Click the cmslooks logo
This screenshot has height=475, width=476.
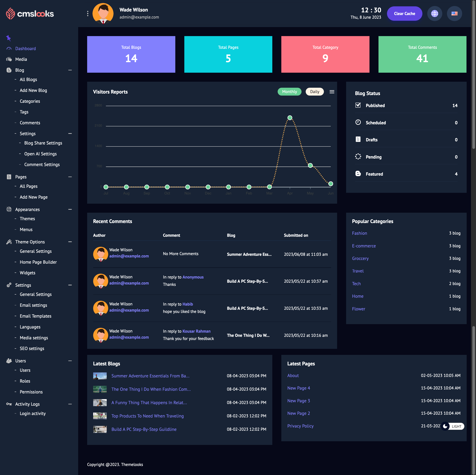click(30, 14)
